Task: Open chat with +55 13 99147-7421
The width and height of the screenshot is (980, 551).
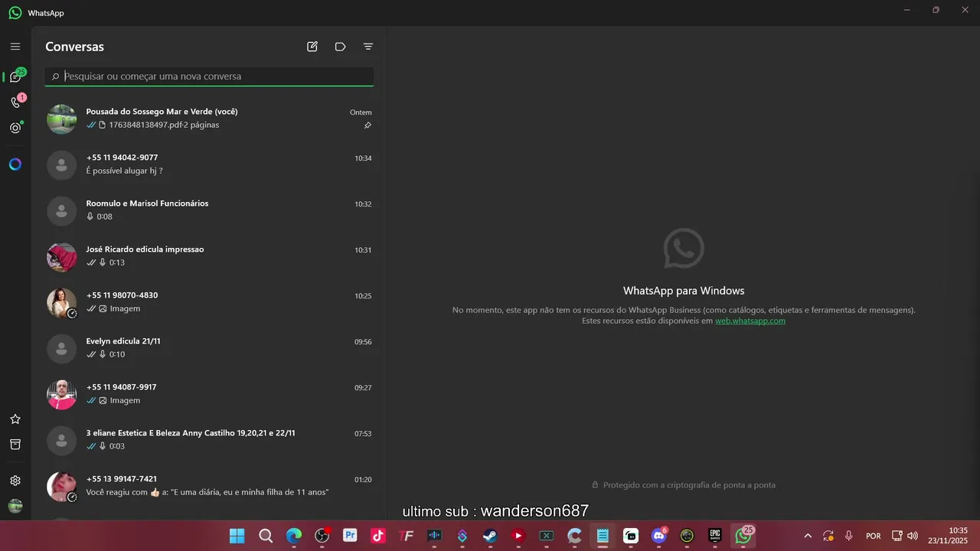Action: (209, 486)
